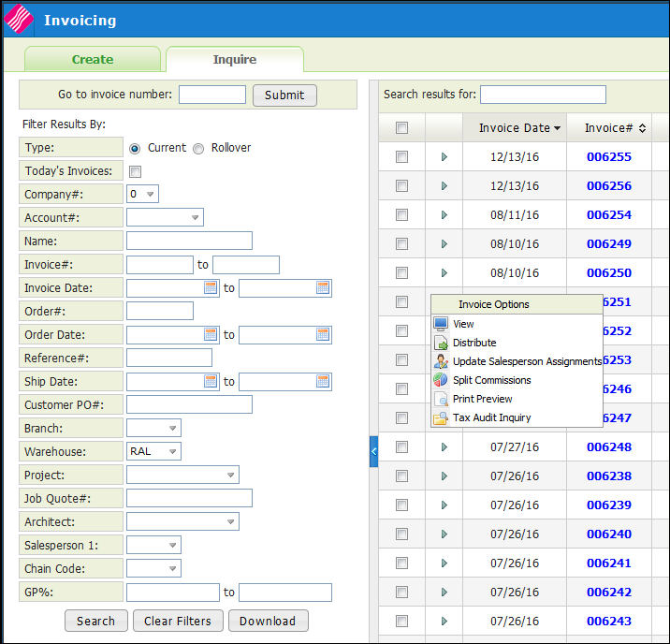The image size is (670, 644).
Task: Select the Rollover type radio button
Action: (198, 148)
